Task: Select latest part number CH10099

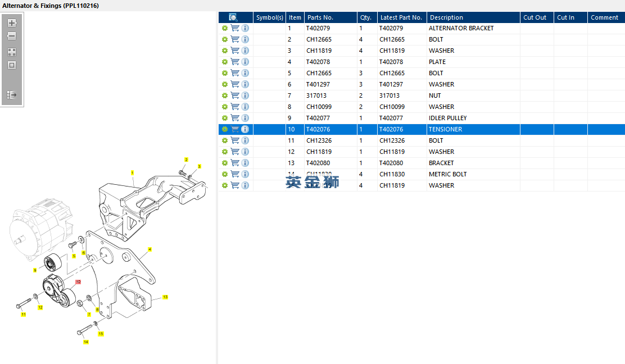Action: tap(392, 107)
